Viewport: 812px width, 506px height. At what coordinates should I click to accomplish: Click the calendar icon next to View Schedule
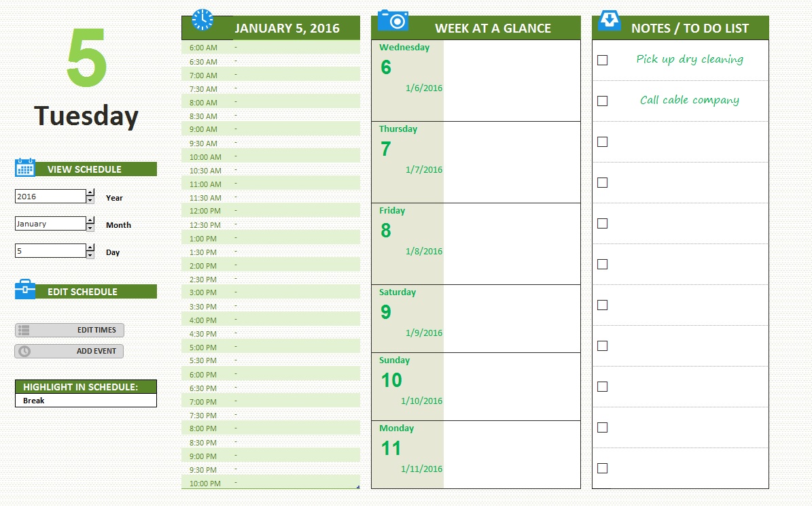pos(25,168)
